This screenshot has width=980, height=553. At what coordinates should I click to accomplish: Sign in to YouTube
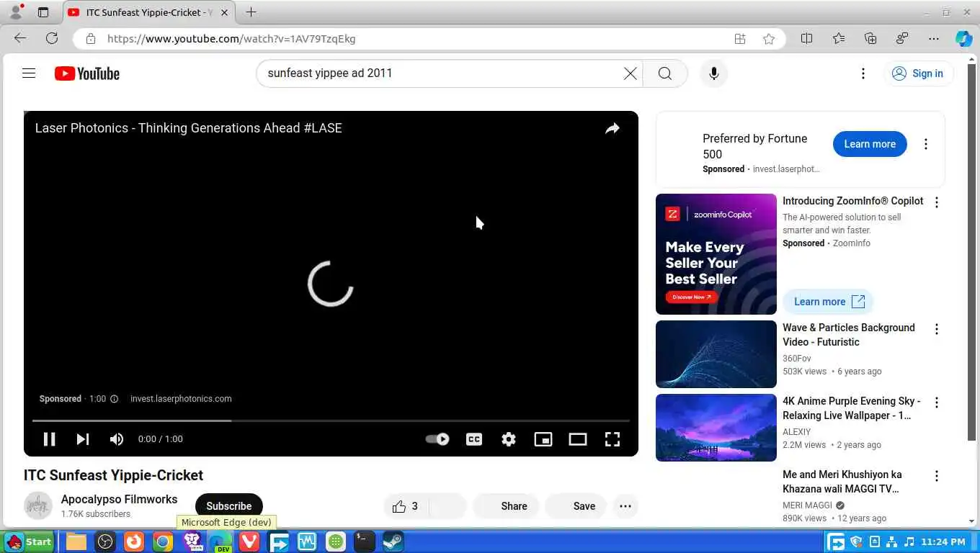click(918, 73)
